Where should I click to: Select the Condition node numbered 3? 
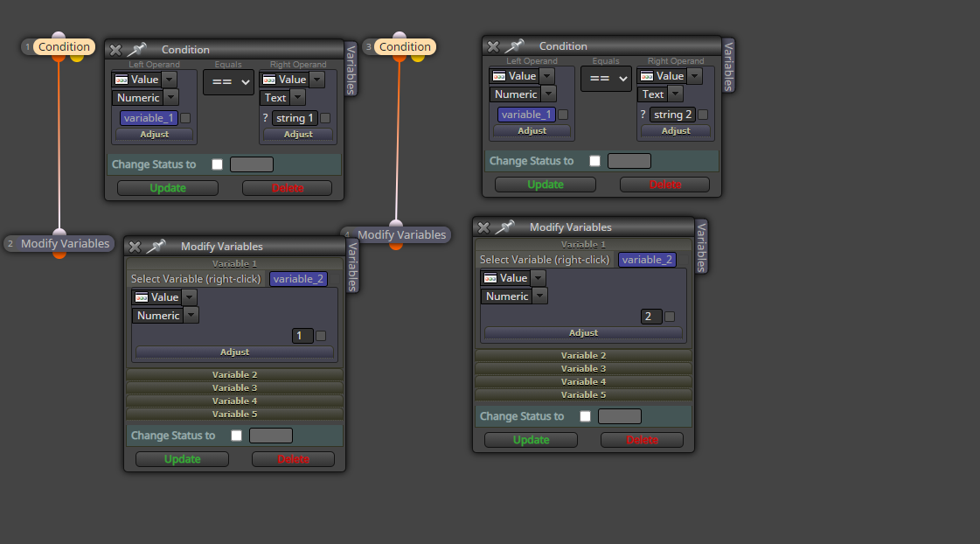click(405, 47)
